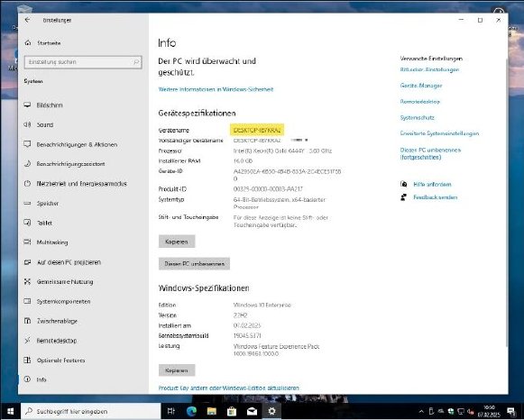Open Gemeinsame Nutzung icon
Screen dimensions: 524x420
point(27,281)
